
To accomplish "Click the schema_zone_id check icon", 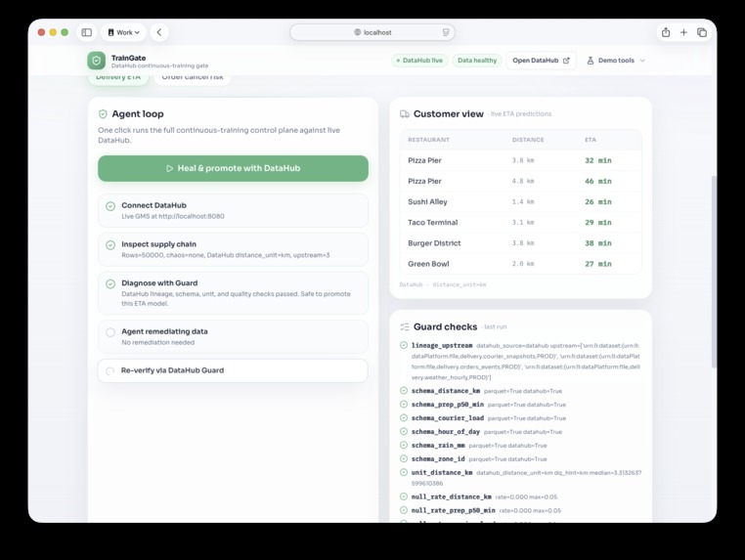I will (404, 458).
